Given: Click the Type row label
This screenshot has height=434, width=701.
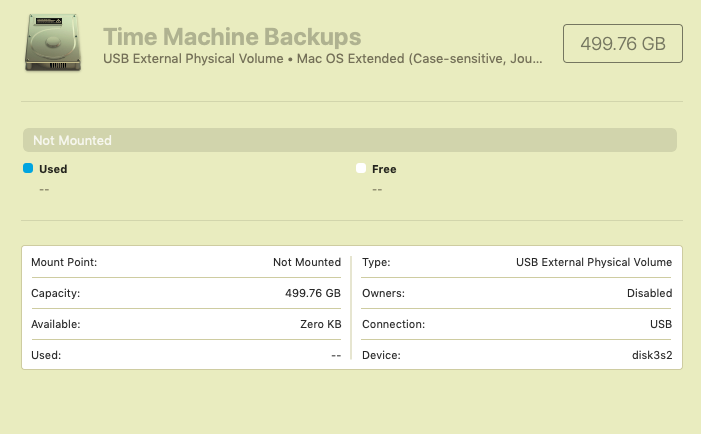Looking at the screenshot, I should coord(376,262).
